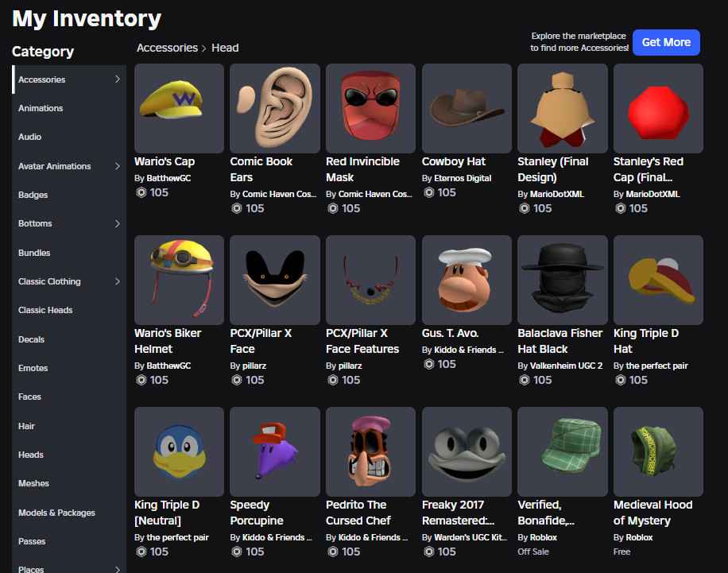
Task: Open the King Triple D Hat thumbnail
Action: (x=658, y=280)
